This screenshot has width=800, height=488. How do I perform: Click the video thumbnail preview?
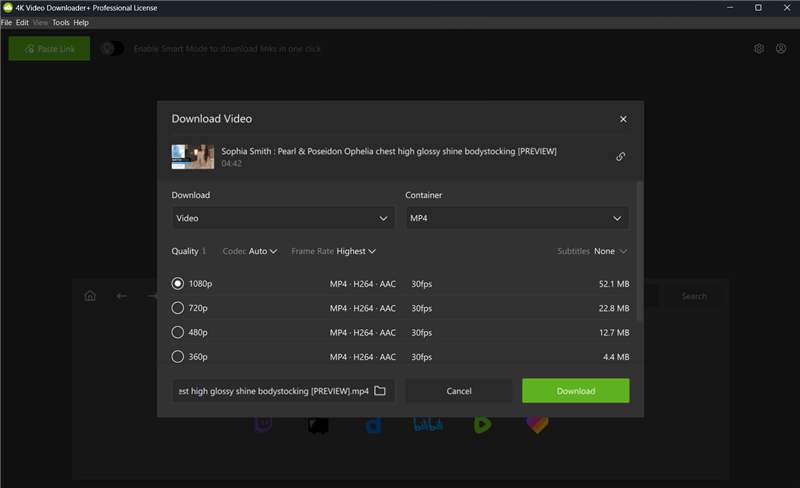pos(193,156)
